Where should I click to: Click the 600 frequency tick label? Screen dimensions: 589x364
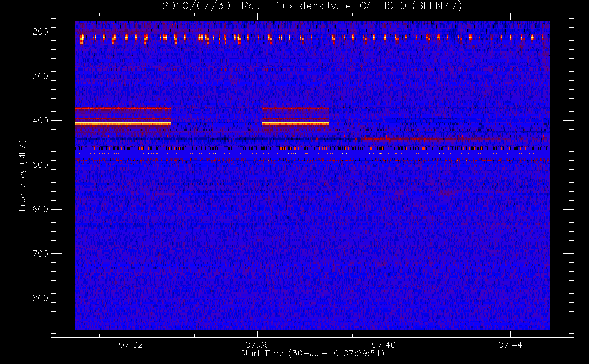point(40,209)
